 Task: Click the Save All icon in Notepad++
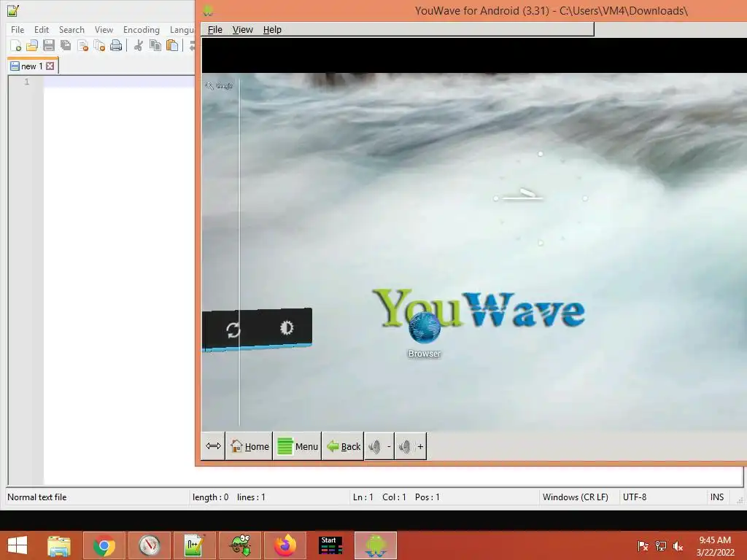point(66,46)
